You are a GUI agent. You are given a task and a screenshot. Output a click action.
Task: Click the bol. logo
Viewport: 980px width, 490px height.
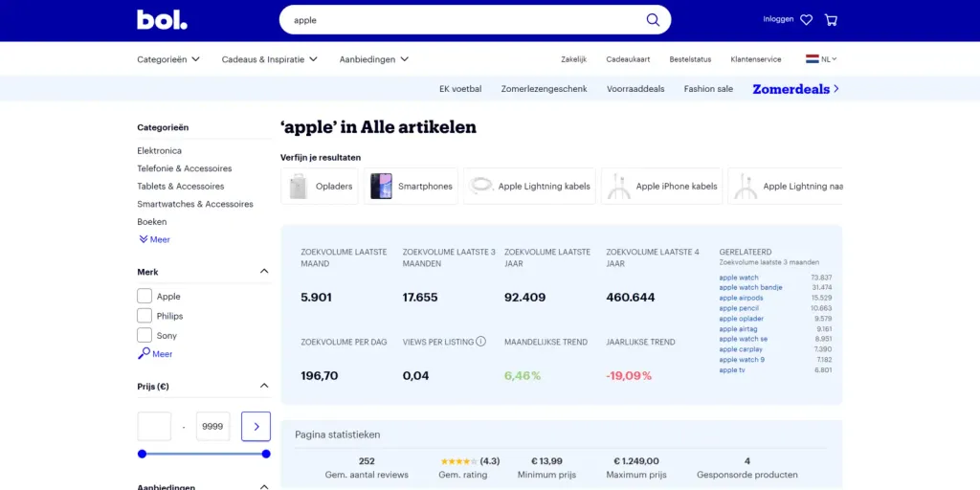click(162, 19)
